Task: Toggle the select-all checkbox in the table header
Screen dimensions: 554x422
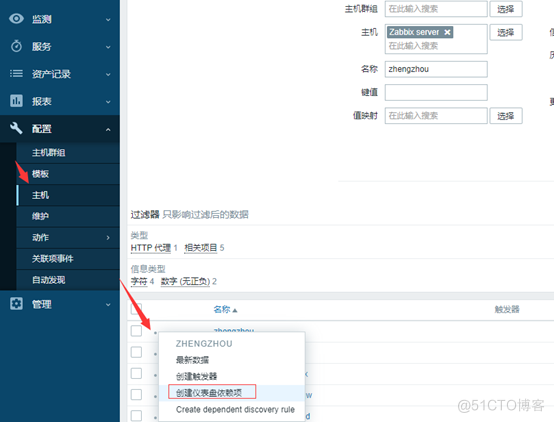Action: (x=136, y=309)
